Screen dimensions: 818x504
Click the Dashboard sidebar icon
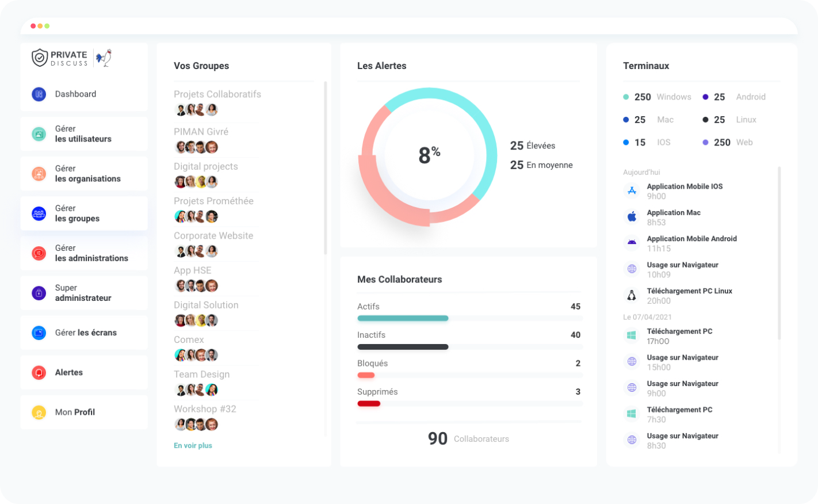coord(39,94)
